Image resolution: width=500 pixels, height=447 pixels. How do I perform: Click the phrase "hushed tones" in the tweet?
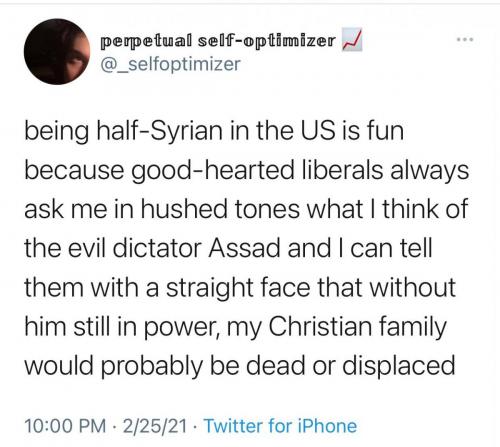tap(220, 209)
